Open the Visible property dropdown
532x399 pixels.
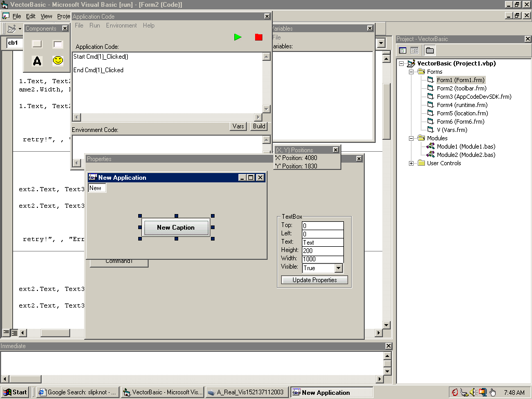pos(339,268)
